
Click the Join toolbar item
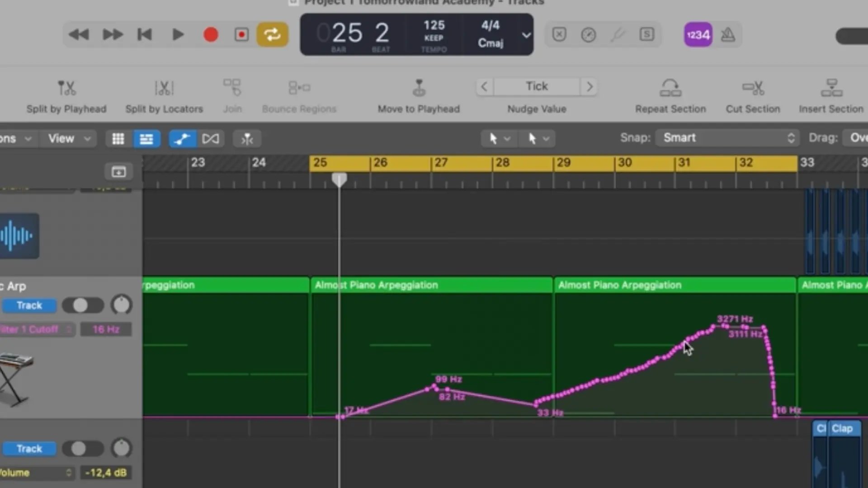click(232, 96)
